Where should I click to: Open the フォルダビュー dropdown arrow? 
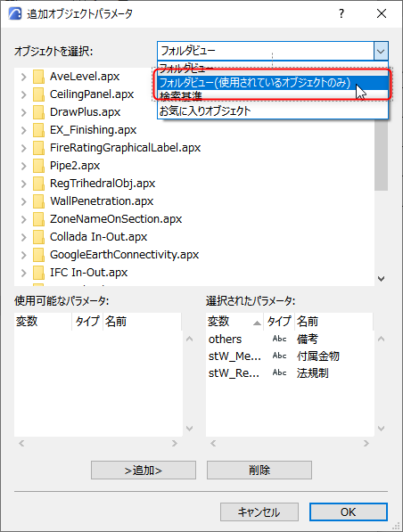(381, 51)
